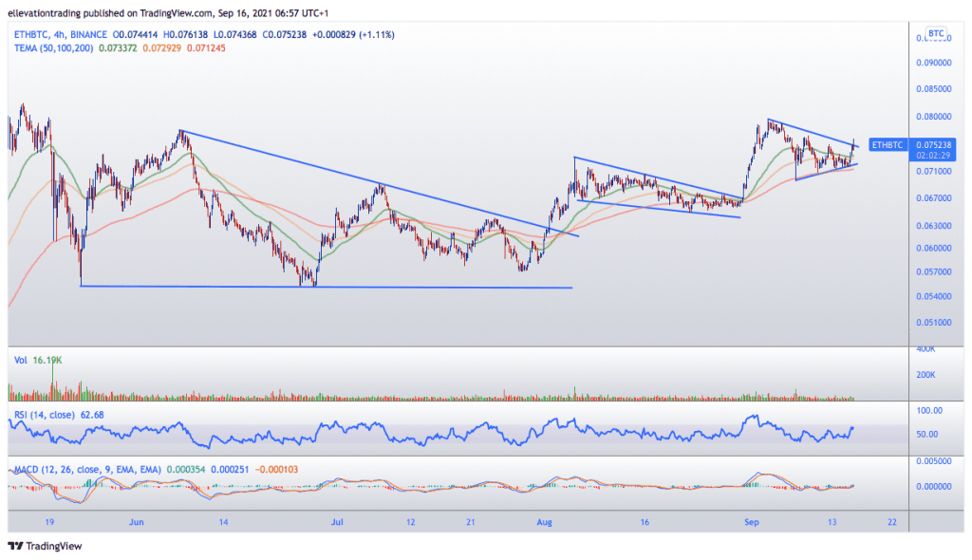
Task: Click the Sep label on time axis
Action: [752, 522]
